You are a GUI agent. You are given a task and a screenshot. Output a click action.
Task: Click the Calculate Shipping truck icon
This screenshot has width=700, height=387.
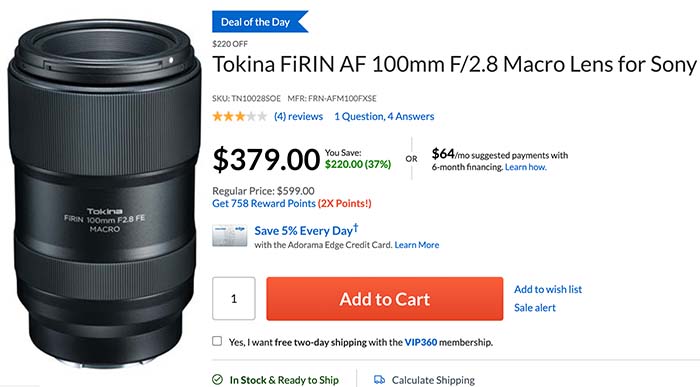tap(379, 380)
